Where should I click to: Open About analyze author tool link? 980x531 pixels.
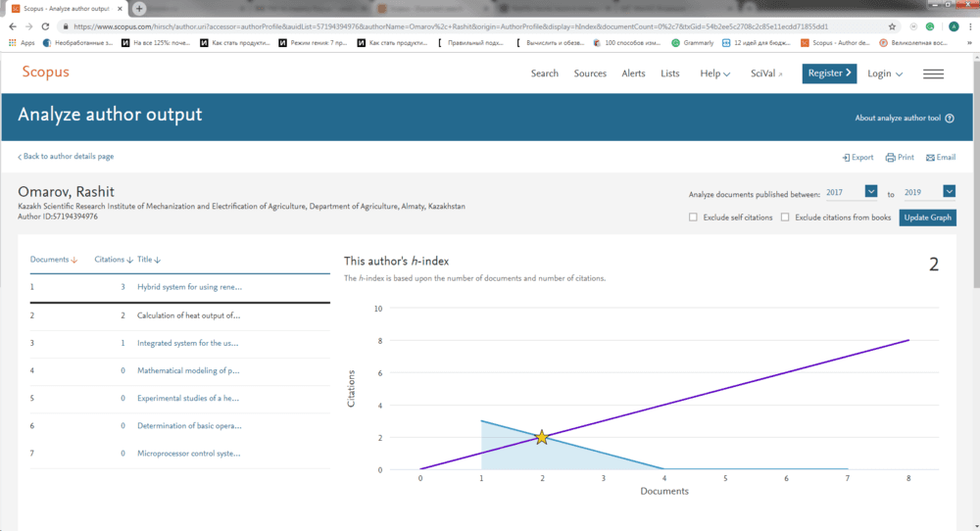pyautogui.click(x=898, y=119)
